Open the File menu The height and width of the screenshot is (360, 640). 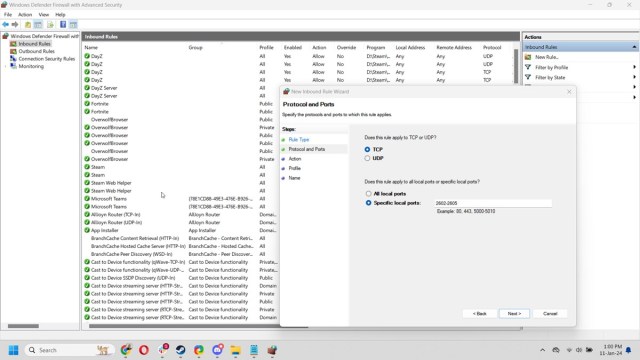click(8, 15)
